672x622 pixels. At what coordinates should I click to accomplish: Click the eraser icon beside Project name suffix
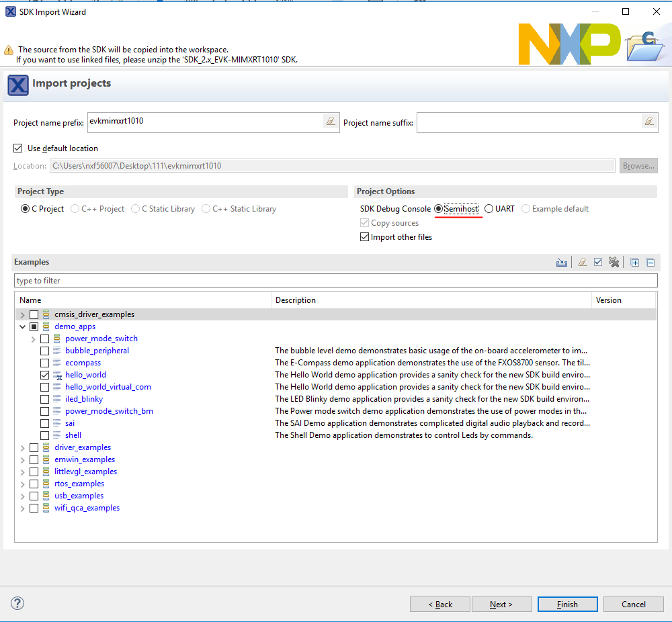click(648, 122)
